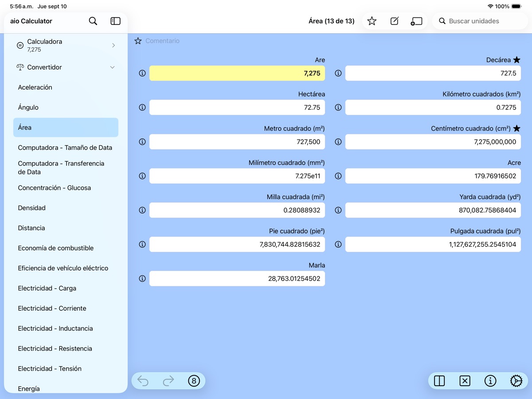Open the settings gear icon
The width and height of the screenshot is (532, 399).
pos(516,381)
